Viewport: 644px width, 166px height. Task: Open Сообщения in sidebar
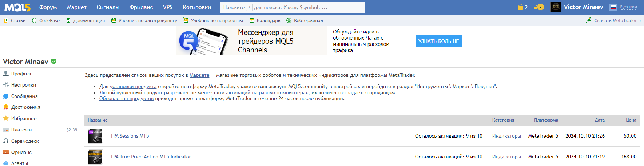tap(24, 96)
